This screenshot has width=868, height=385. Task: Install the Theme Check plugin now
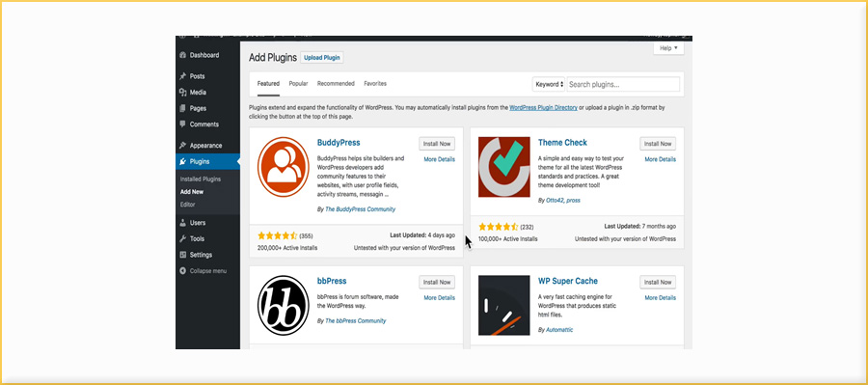coord(658,144)
